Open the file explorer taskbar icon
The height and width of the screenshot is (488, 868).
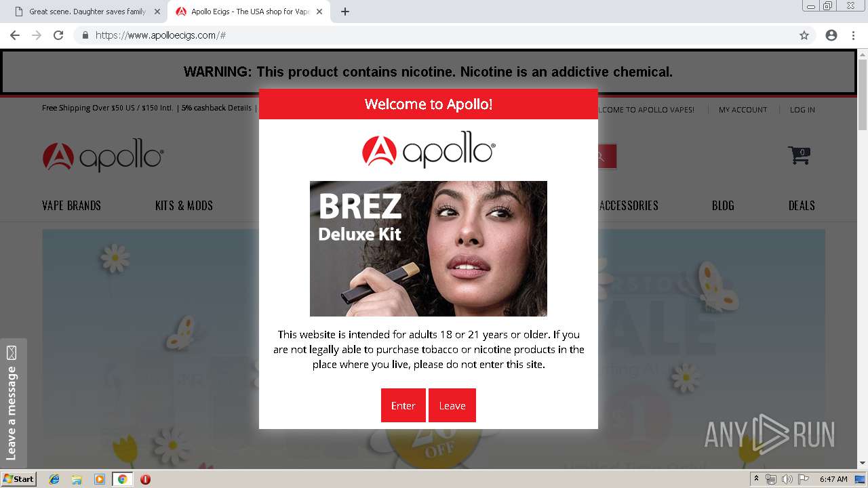[77, 479]
